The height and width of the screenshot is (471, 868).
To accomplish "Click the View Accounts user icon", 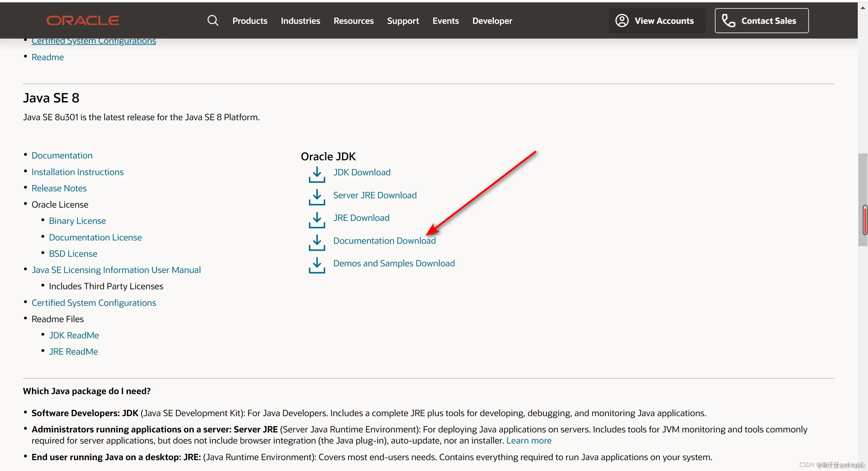I will click(x=622, y=21).
